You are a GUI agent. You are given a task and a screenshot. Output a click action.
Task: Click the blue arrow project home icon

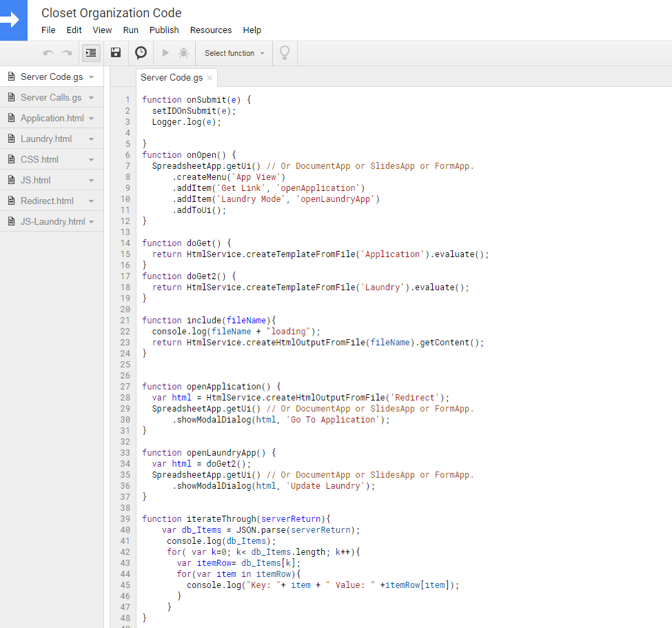(x=13, y=20)
